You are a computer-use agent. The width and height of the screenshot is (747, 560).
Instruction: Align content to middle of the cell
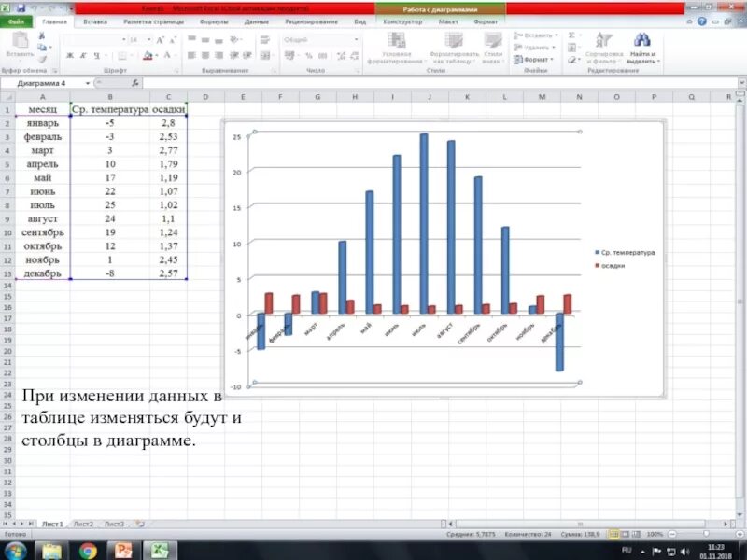(205, 39)
